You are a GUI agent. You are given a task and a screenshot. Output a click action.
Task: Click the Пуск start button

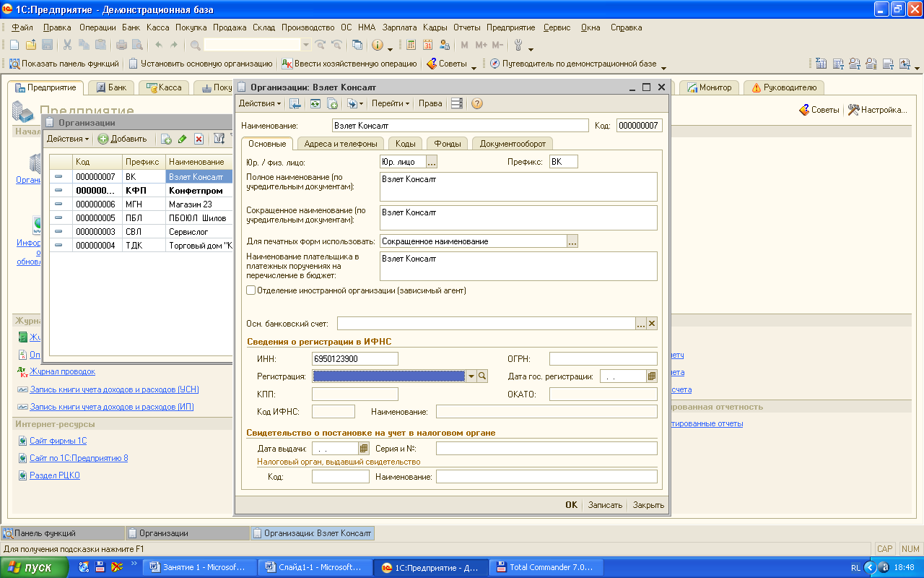pos(34,567)
